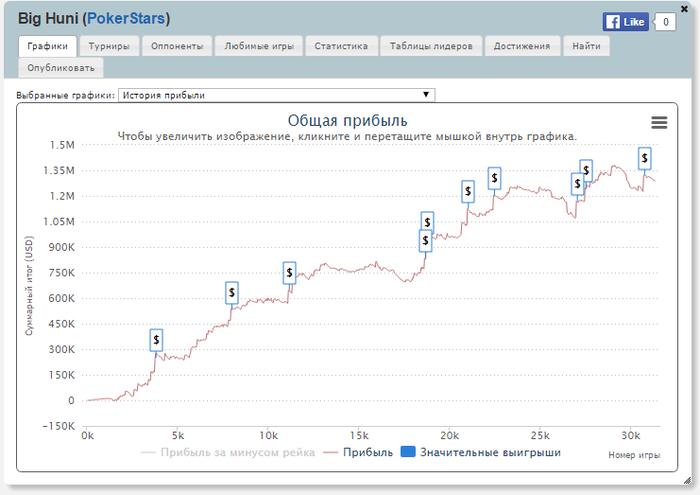Toggle the Прибыль legend series

click(358, 452)
